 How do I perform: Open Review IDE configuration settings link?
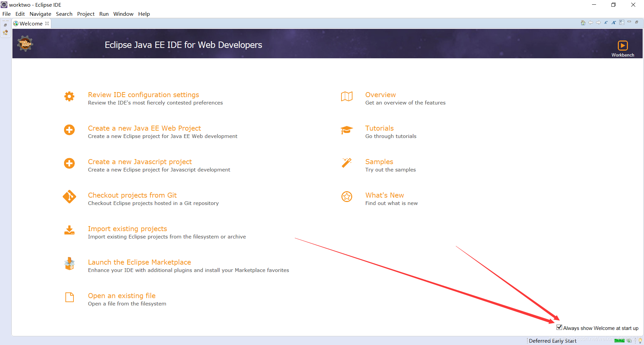tap(144, 95)
